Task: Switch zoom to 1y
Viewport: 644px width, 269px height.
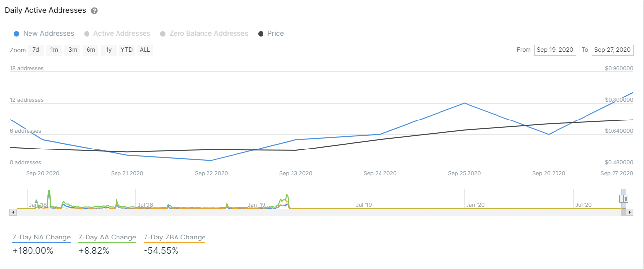Action: click(x=109, y=50)
